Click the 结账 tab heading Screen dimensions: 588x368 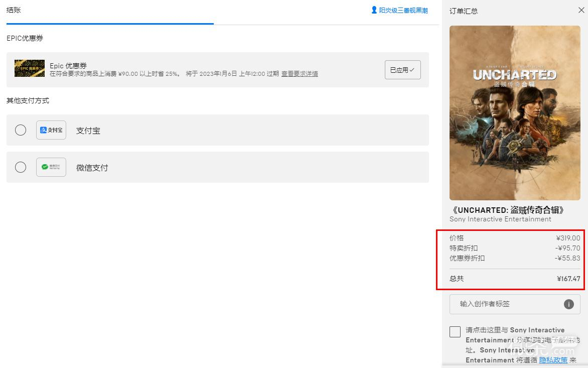(x=14, y=10)
